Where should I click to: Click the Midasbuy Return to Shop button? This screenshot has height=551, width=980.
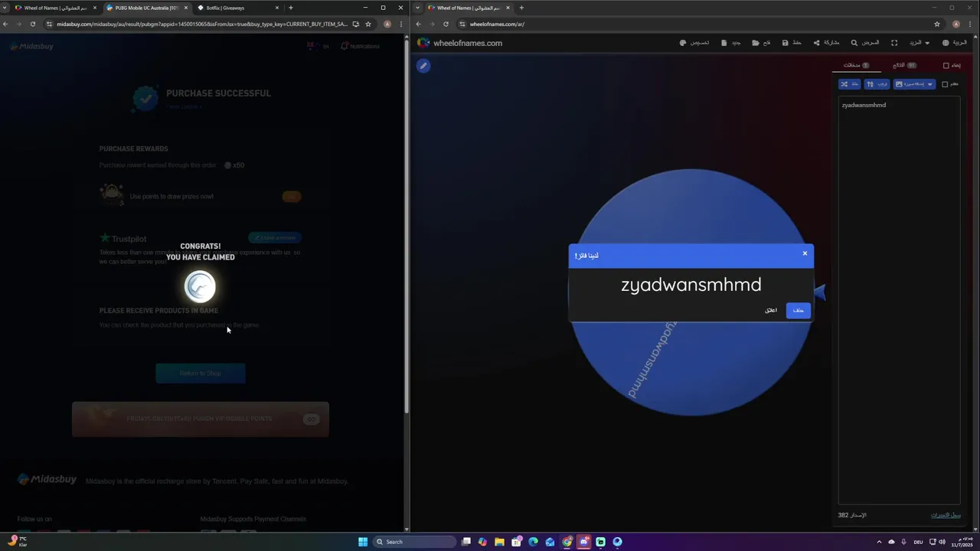pyautogui.click(x=200, y=373)
